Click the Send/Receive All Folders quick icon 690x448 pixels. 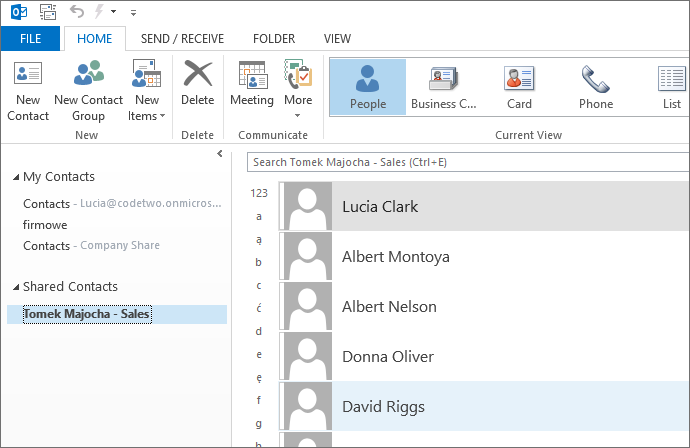point(48,12)
